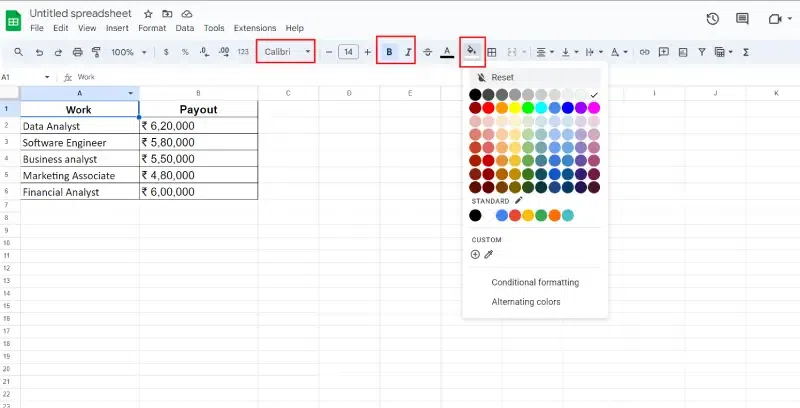Open column A header dropdown arrow
This screenshot has height=408, width=800.
(131, 93)
